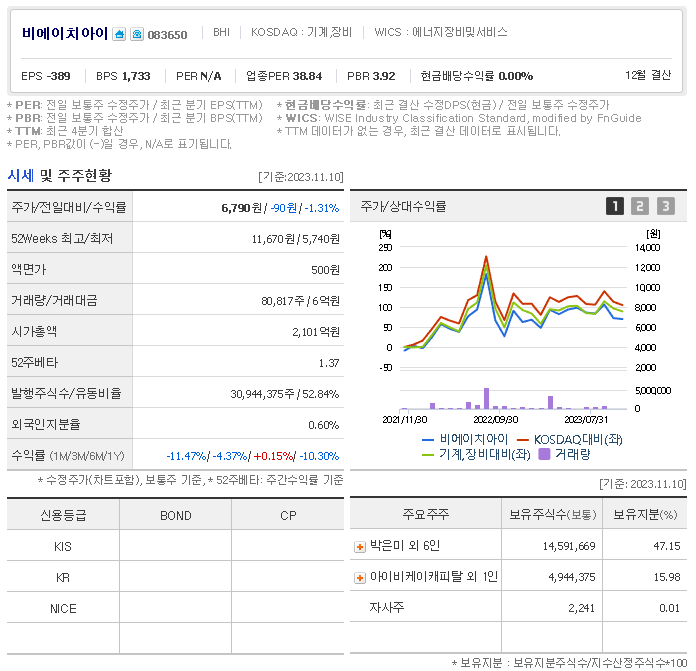Click 14,591,669 shares value

tap(569, 546)
